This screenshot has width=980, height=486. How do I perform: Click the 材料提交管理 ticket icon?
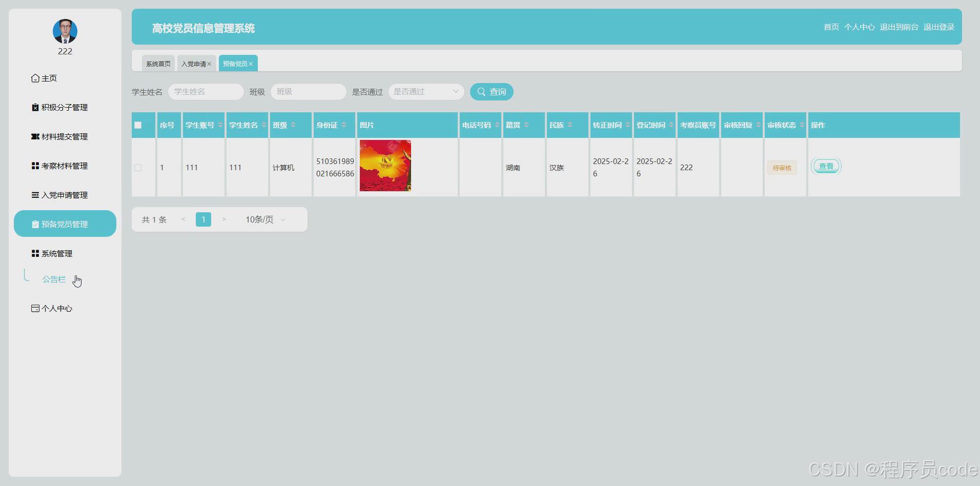pos(35,137)
